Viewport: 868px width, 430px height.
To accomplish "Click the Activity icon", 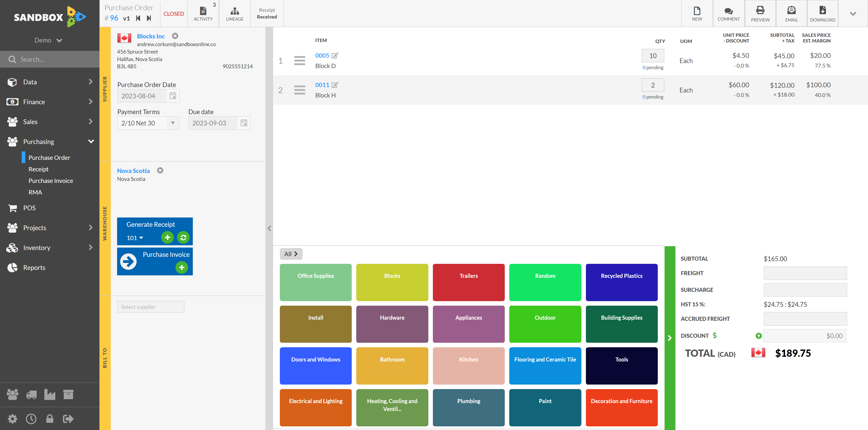I will (203, 12).
